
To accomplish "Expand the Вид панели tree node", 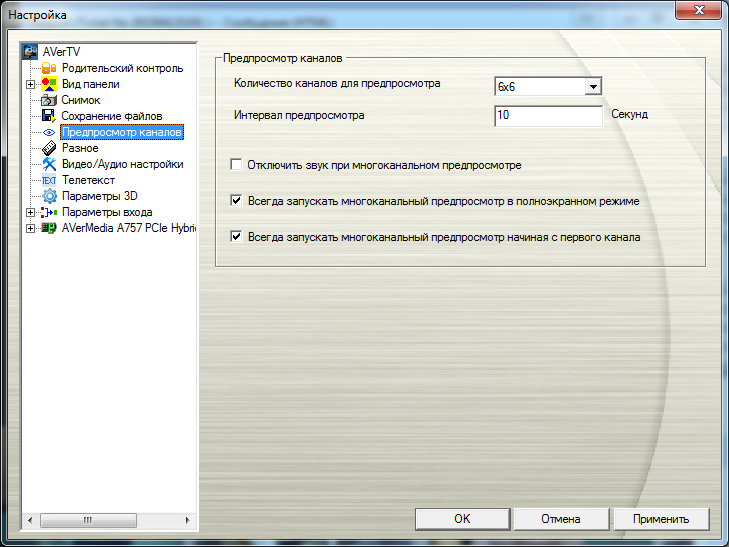I will point(31,84).
